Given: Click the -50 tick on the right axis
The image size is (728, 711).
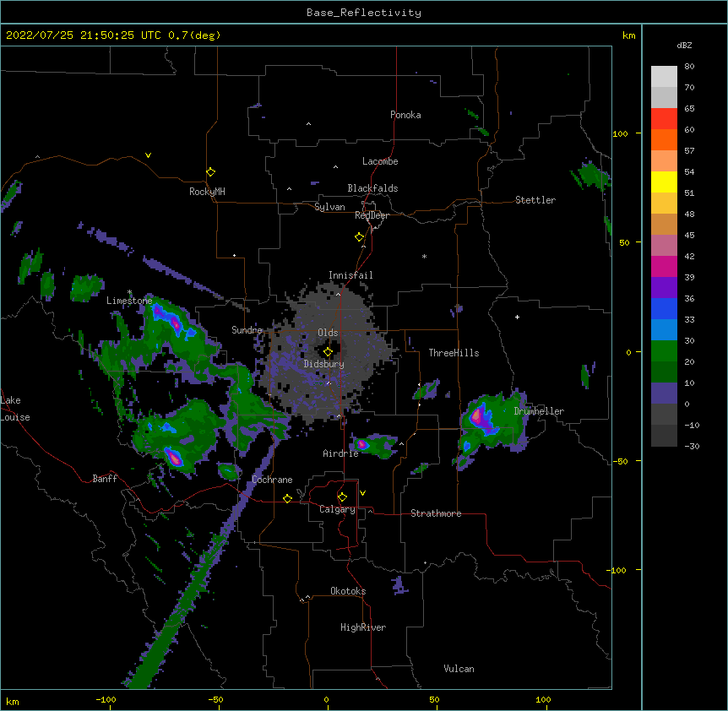Looking at the screenshot, I should [x=620, y=461].
